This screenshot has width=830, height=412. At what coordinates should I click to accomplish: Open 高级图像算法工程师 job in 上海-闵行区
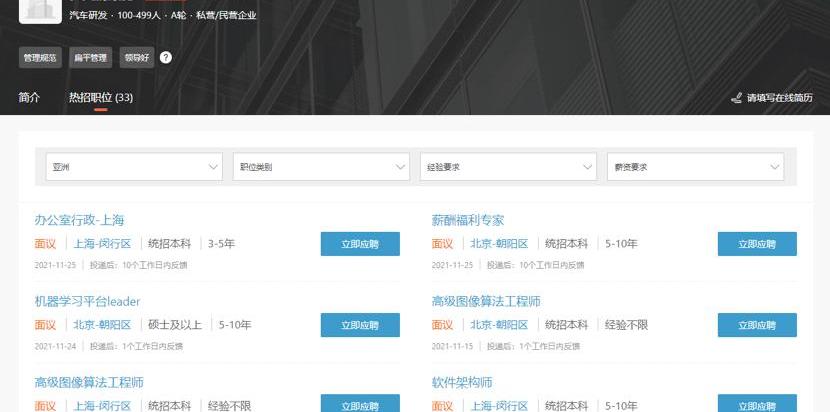(x=89, y=382)
